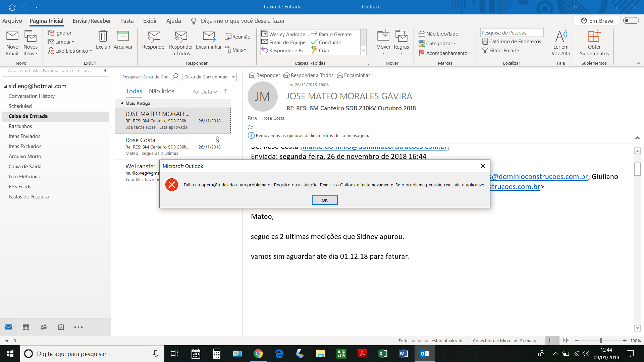The image size is (644, 362).
Task: Click the Pesquisar Caixa de Correio field
Action: click(x=147, y=77)
